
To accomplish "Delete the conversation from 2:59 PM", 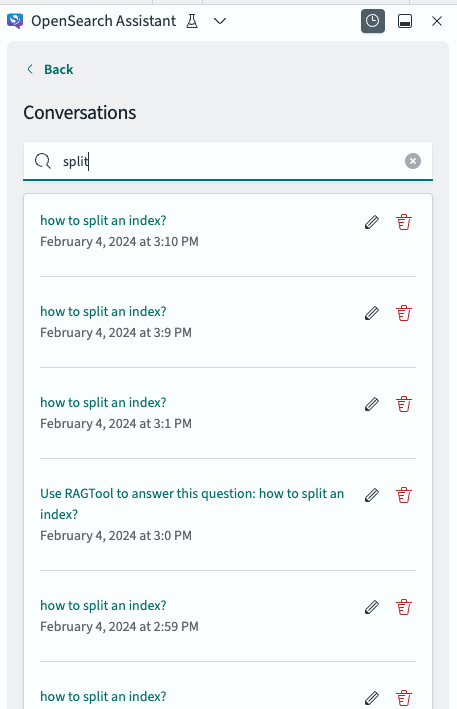I will point(404,607).
